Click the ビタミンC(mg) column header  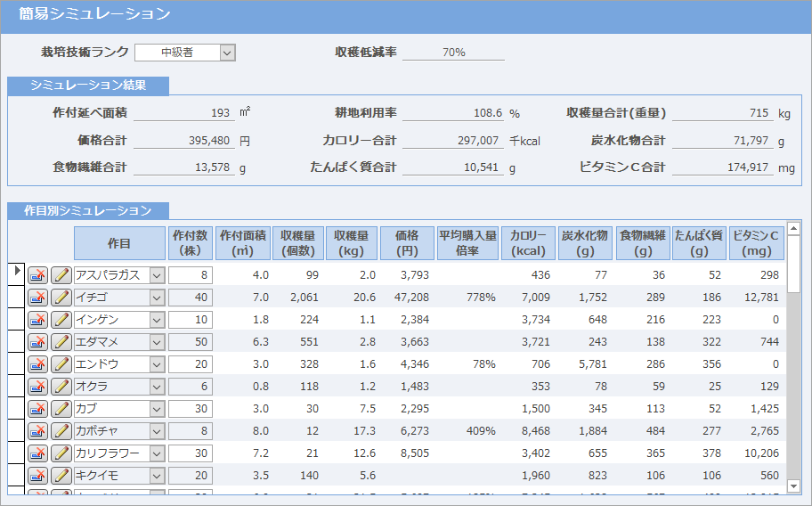pos(756,242)
